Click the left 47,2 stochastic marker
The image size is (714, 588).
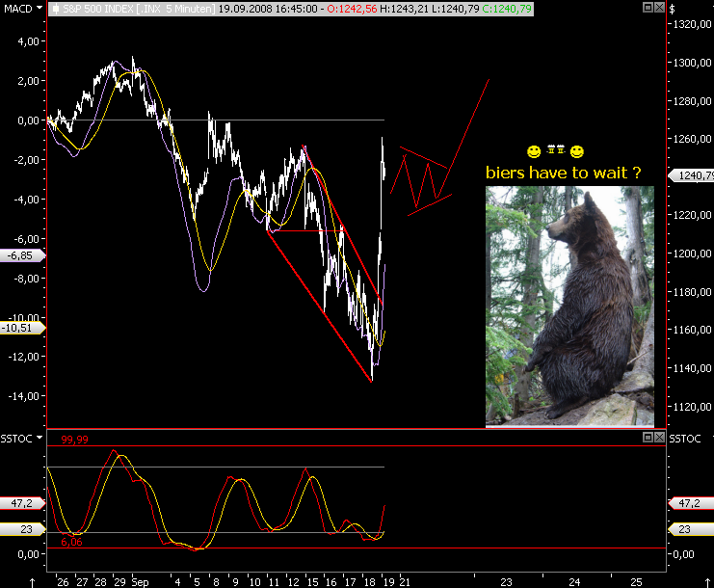point(23,503)
